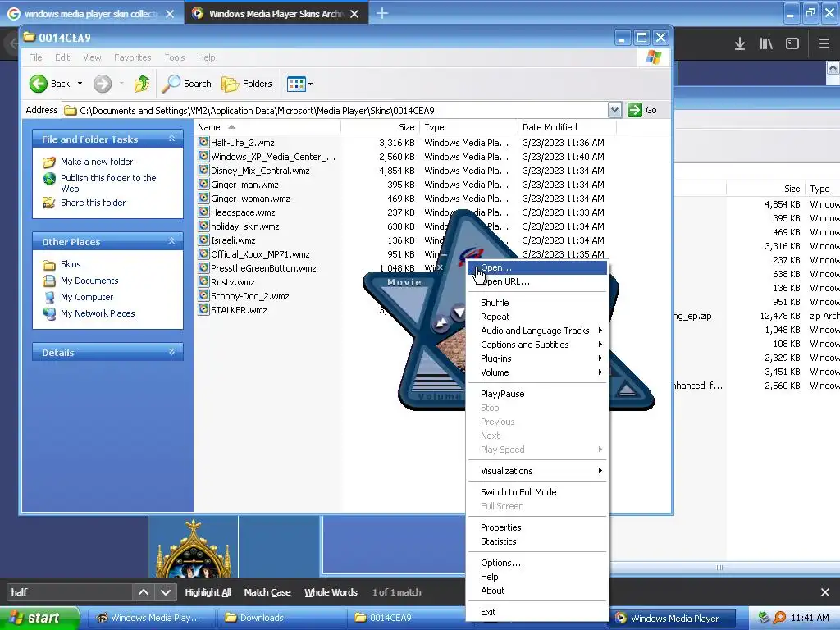The image size is (840, 630).
Task: Click the My Computer icon
Action: click(x=49, y=297)
